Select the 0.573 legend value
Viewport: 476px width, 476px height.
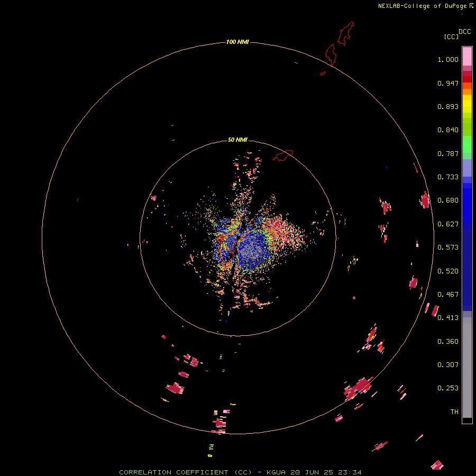448,248
